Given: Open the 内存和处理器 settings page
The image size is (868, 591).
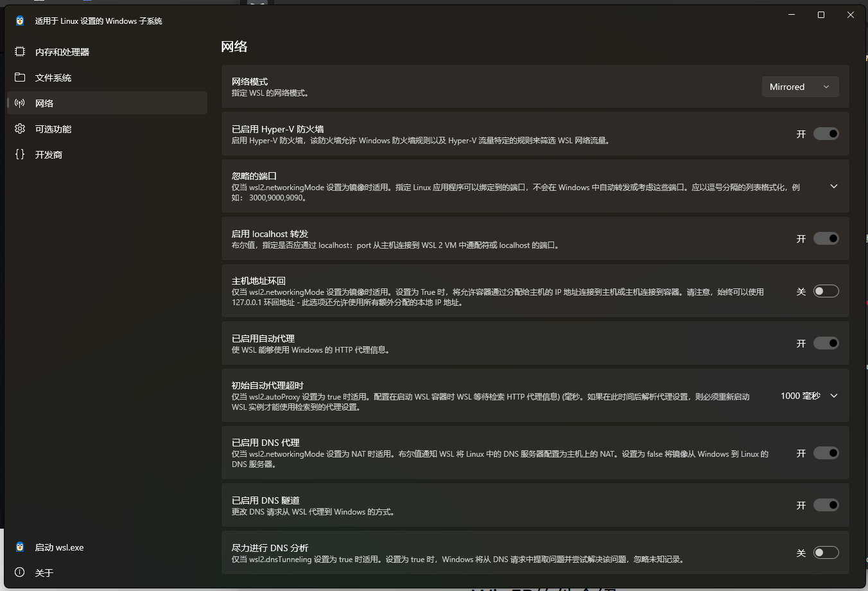Looking at the screenshot, I should (107, 51).
